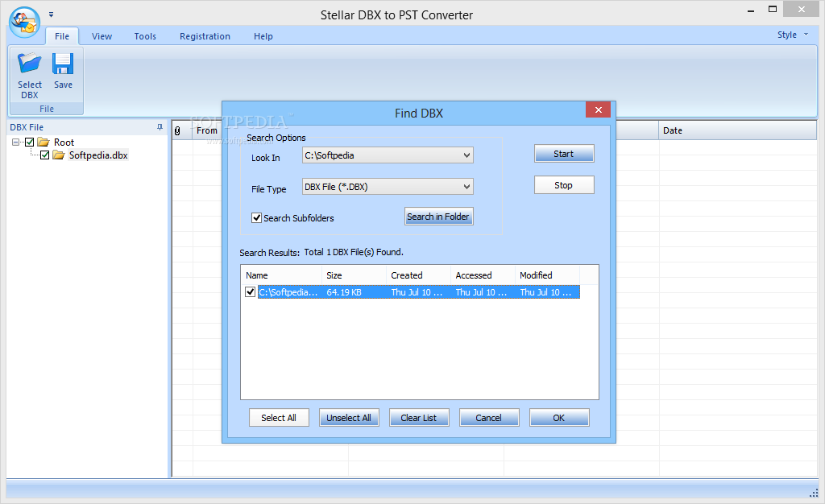This screenshot has width=825, height=504.
Task: Click the Softpedia.dbx folder icon in tree
Action: pyautogui.click(x=59, y=155)
